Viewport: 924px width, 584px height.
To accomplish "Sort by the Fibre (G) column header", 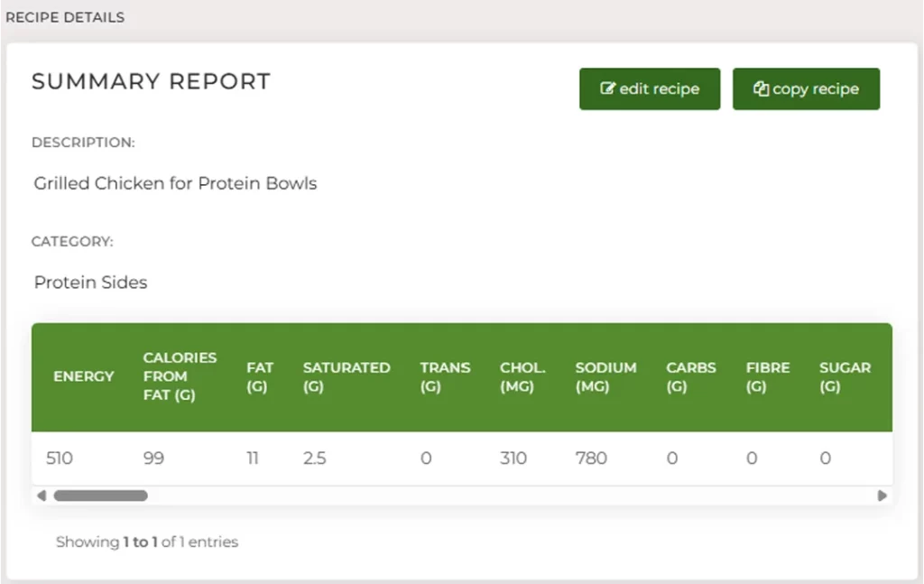I will pos(767,376).
